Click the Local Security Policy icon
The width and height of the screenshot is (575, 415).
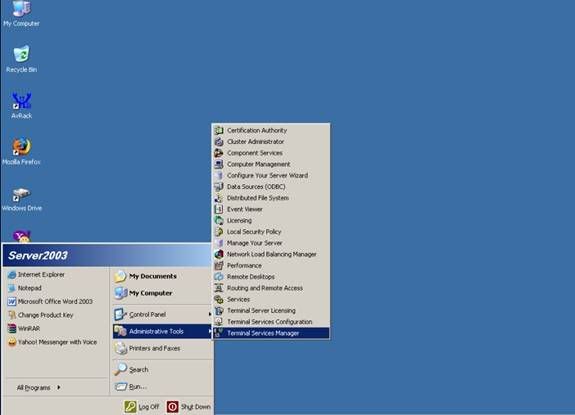point(219,232)
